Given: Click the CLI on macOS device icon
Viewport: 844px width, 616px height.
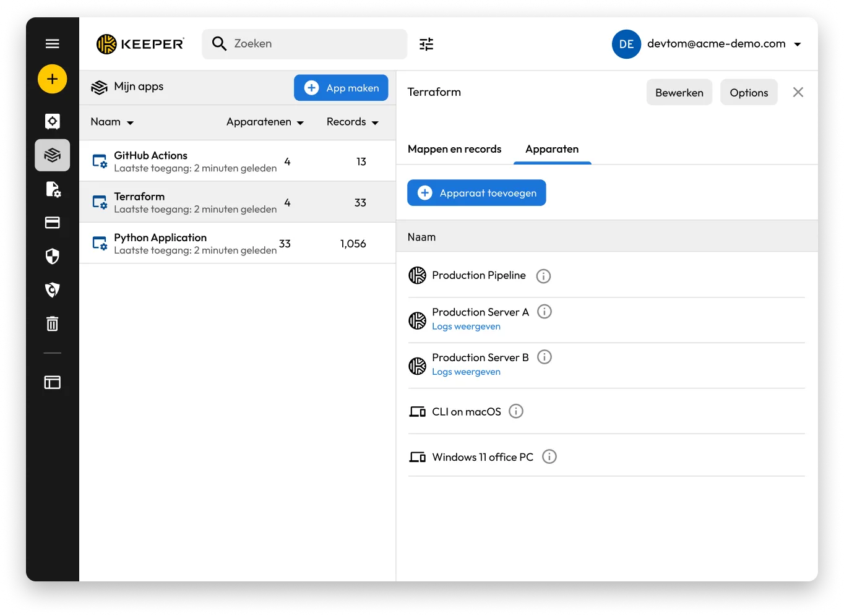Looking at the screenshot, I should pos(418,412).
